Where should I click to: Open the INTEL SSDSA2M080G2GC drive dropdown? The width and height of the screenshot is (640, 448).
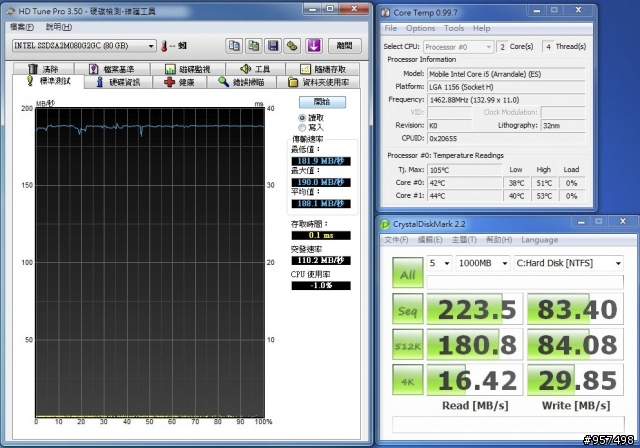84,46
